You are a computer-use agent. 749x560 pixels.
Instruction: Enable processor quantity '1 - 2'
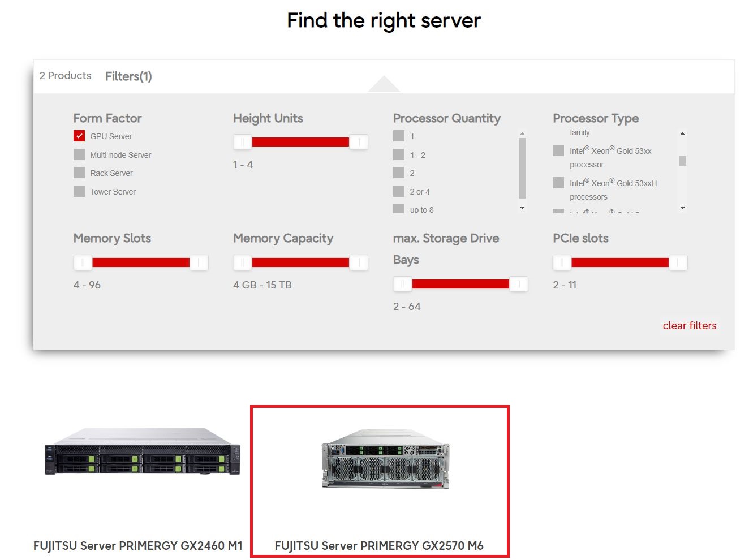398,154
